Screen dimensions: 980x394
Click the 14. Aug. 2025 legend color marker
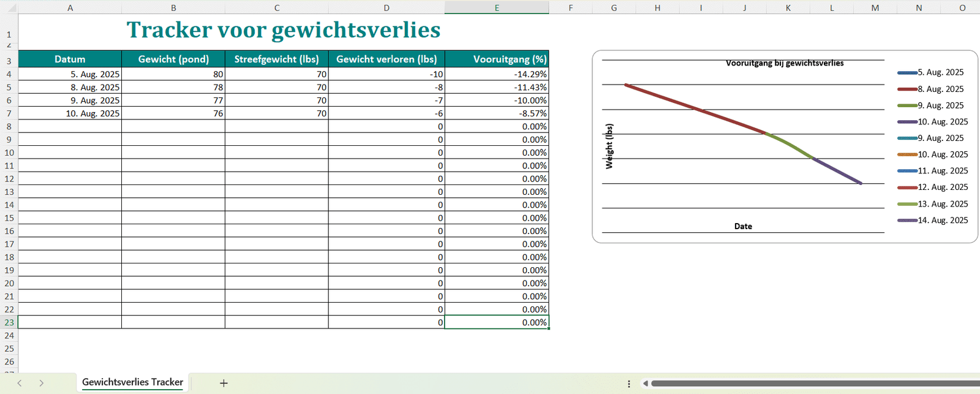(x=907, y=221)
